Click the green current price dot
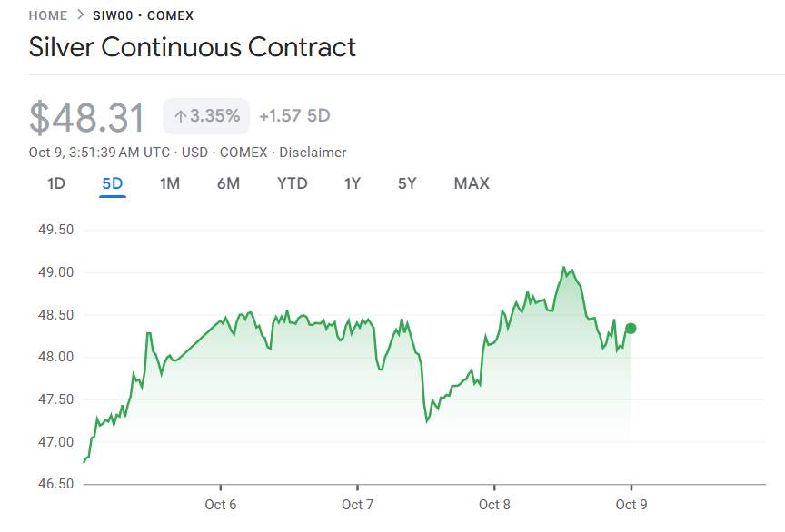This screenshot has width=785, height=532. pos(631,329)
